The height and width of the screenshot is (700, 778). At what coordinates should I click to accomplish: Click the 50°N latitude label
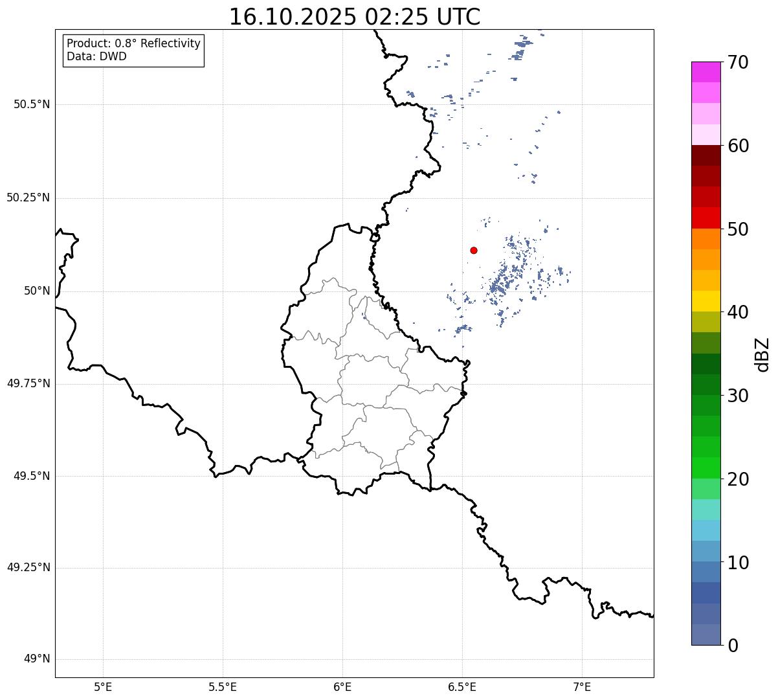pyautogui.click(x=37, y=291)
